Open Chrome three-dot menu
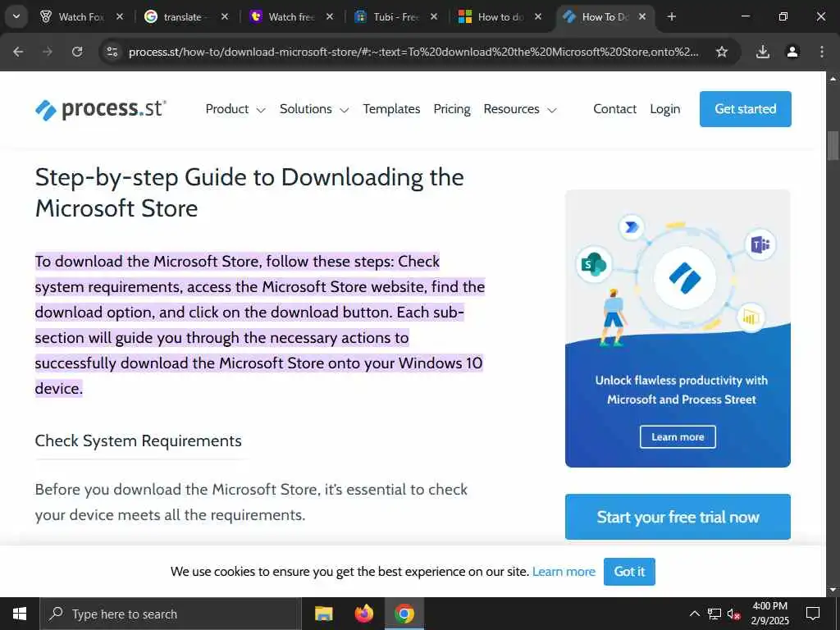The width and height of the screenshot is (840, 630). pos(822,52)
